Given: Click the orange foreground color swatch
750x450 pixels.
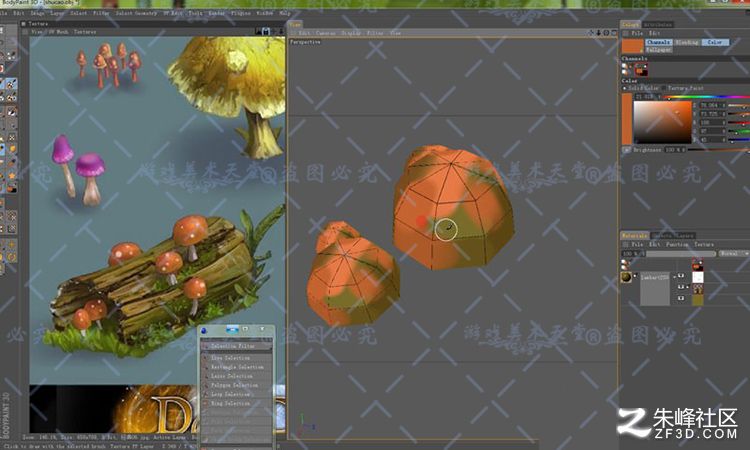Looking at the screenshot, I should point(632,46).
